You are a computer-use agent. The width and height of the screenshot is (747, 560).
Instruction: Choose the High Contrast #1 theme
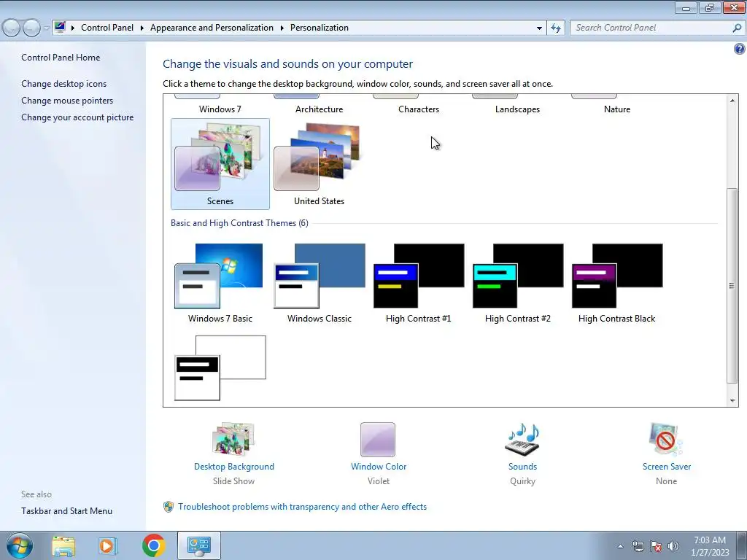pyautogui.click(x=418, y=284)
